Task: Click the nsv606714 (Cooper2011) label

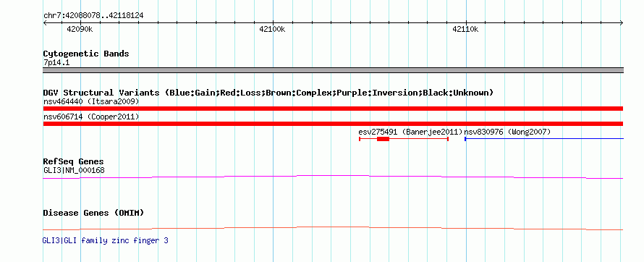Action: click(91, 117)
